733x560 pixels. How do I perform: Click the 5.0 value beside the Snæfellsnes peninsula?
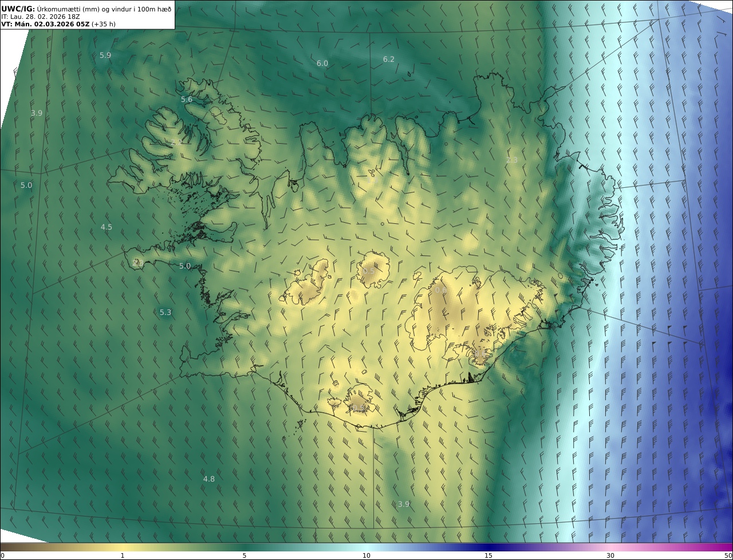[x=184, y=266]
